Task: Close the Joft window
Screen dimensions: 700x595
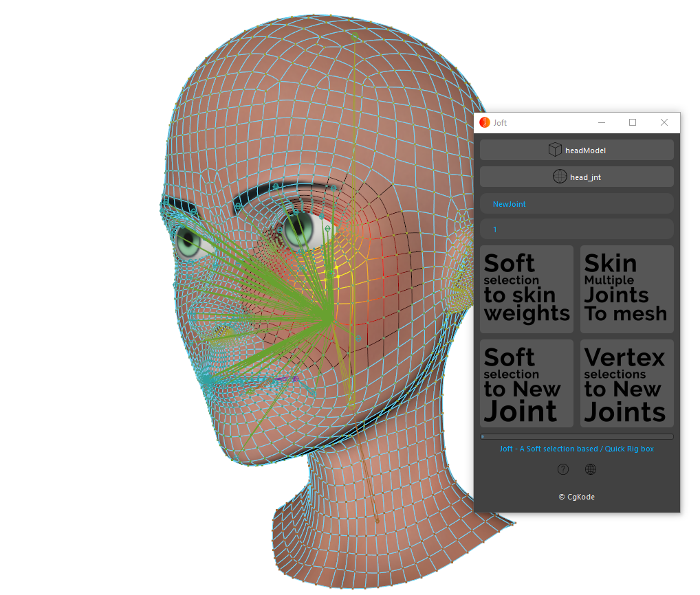Action: [664, 123]
